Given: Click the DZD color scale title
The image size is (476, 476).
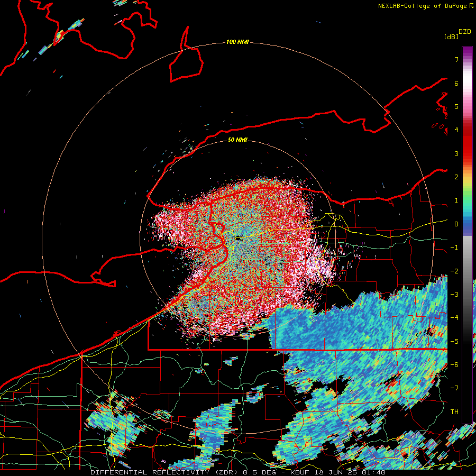Looking at the screenshot, I should (x=465, y=32).
